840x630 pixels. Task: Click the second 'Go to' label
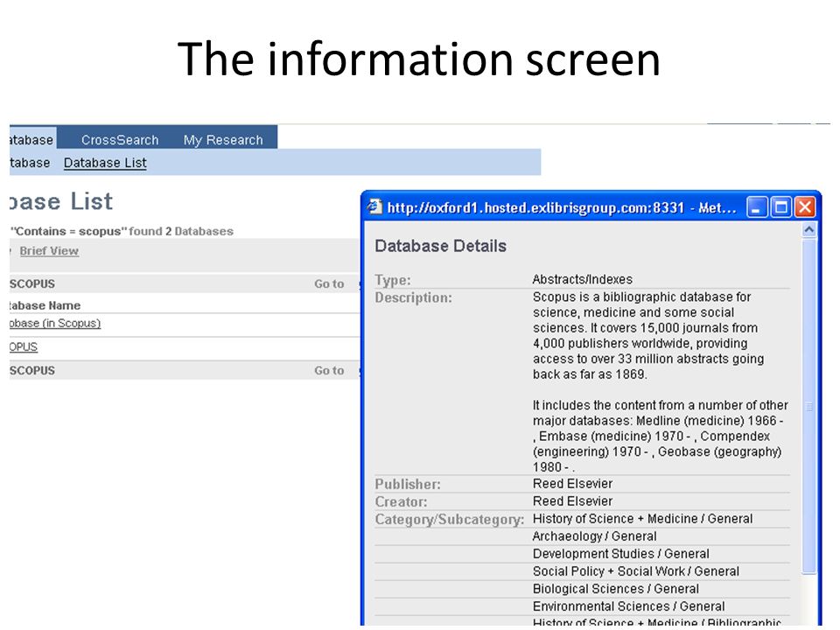(329, 371)
